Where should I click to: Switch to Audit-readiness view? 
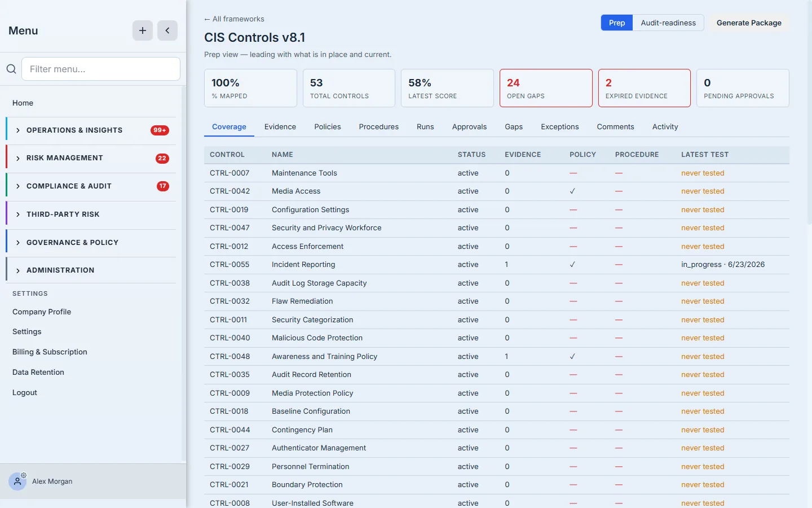(668, 23)
